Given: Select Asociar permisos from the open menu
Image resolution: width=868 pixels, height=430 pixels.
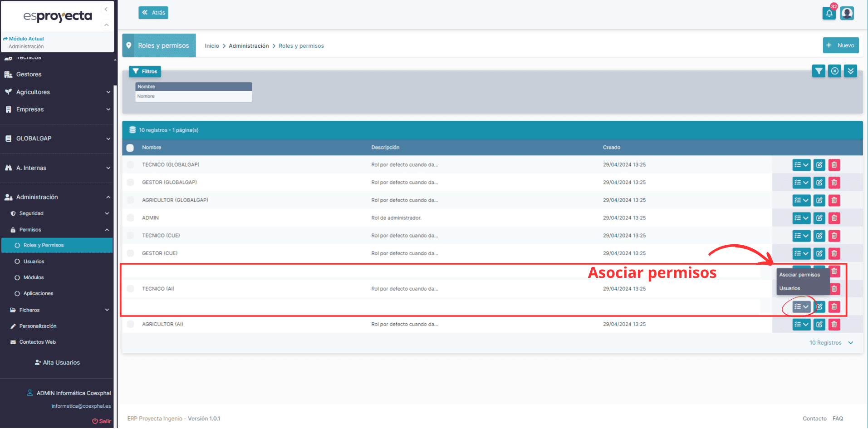Looking at the screenshot, I should point(799,274).
